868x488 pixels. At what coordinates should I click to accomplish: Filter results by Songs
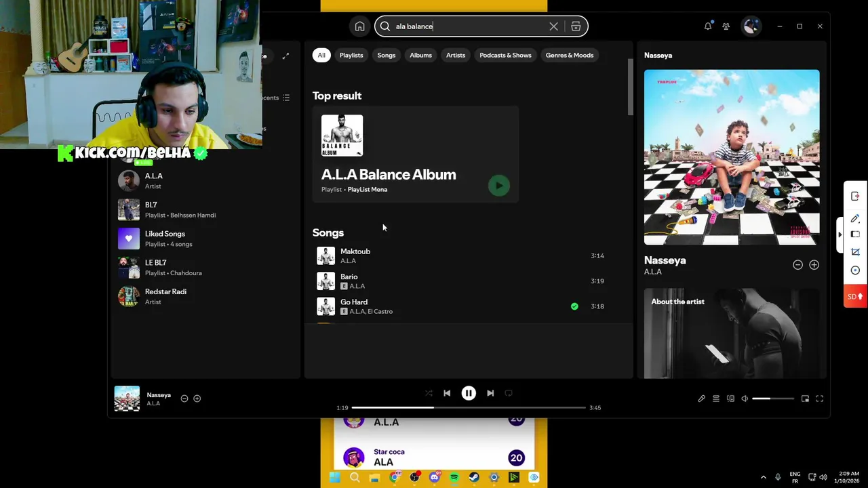coord(387,55)
